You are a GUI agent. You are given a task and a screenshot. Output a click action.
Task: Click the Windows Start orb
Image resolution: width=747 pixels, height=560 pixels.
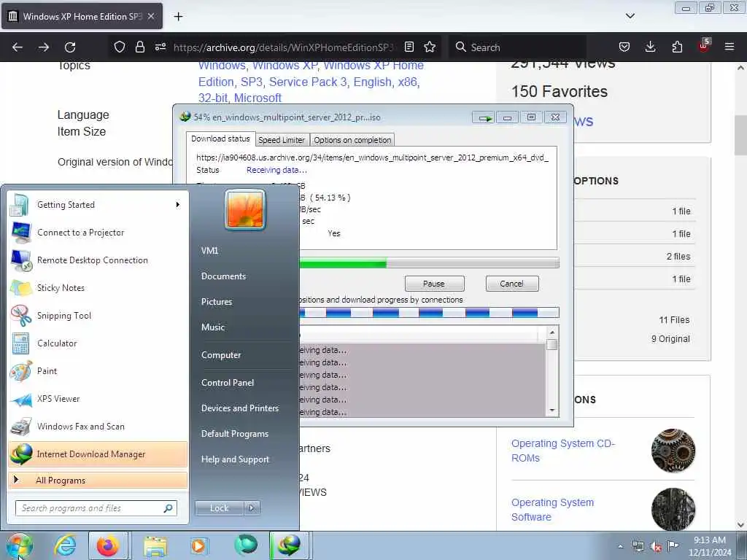click(x=19, y=545)
